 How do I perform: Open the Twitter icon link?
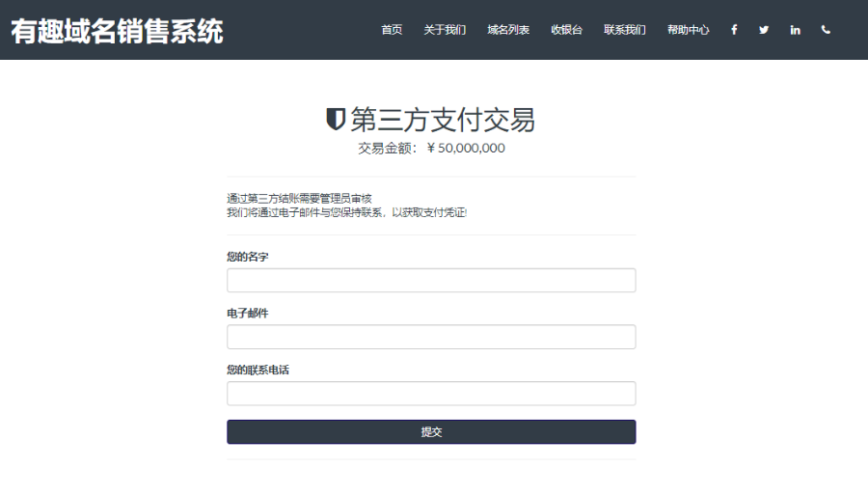(x=764, y=30)
